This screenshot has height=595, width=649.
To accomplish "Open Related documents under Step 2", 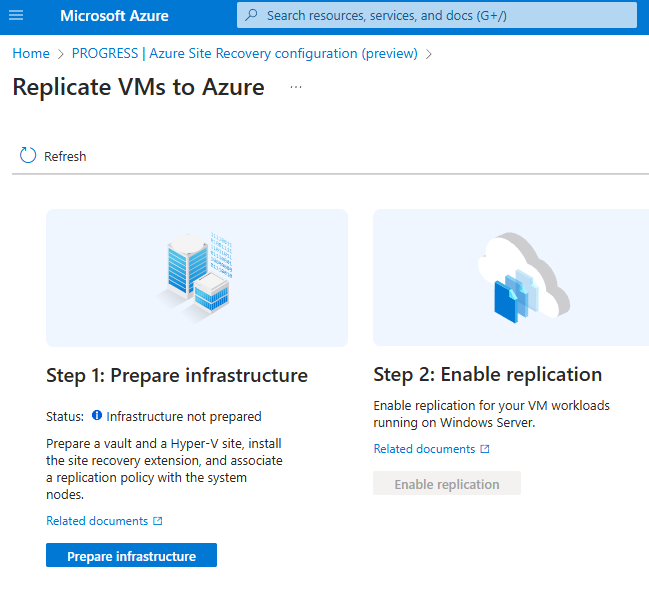I will [x=424, y=449].
